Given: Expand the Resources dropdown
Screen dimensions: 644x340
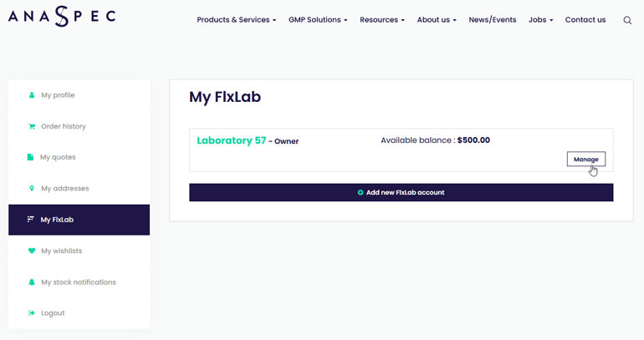Looking at the screenshot, I should 382,20.
